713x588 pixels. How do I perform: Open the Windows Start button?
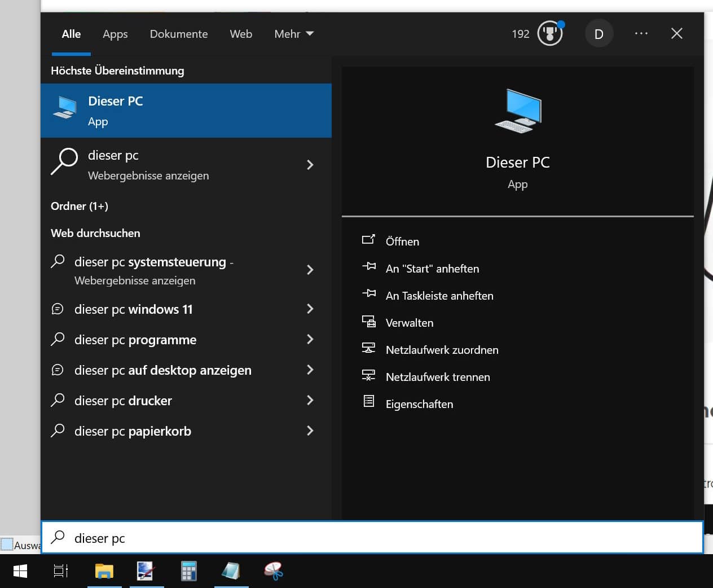click(20, 571)
